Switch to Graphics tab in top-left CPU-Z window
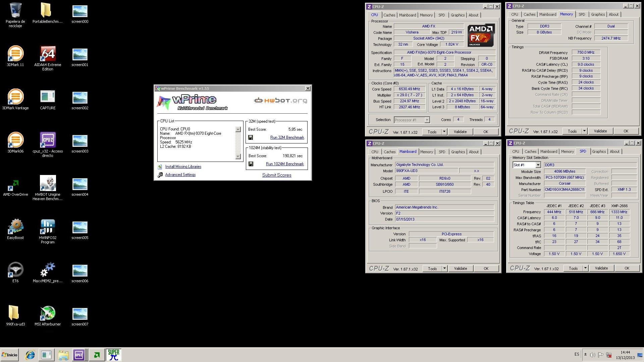The height and width of the screenshot is (362, 644). point(458,15)
